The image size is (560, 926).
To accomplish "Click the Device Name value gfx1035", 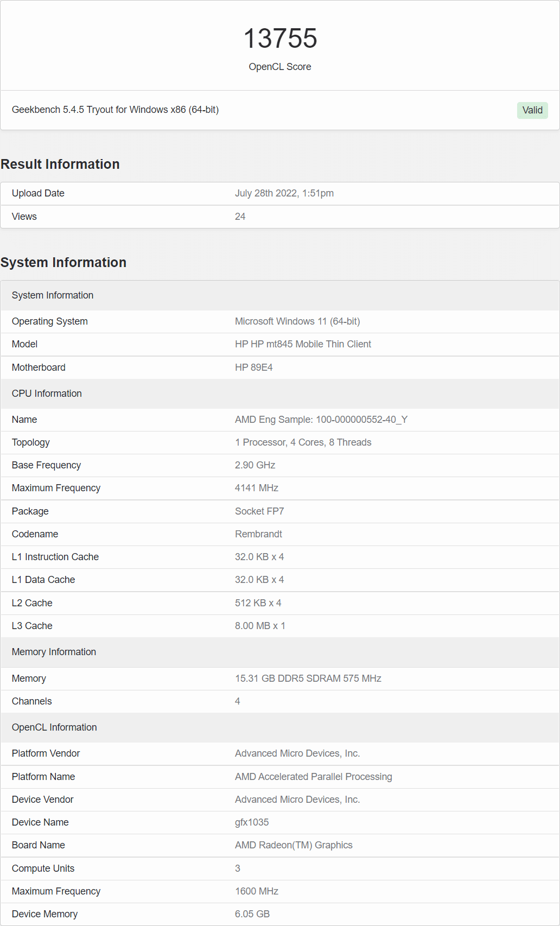I will [x=252, y=822].
